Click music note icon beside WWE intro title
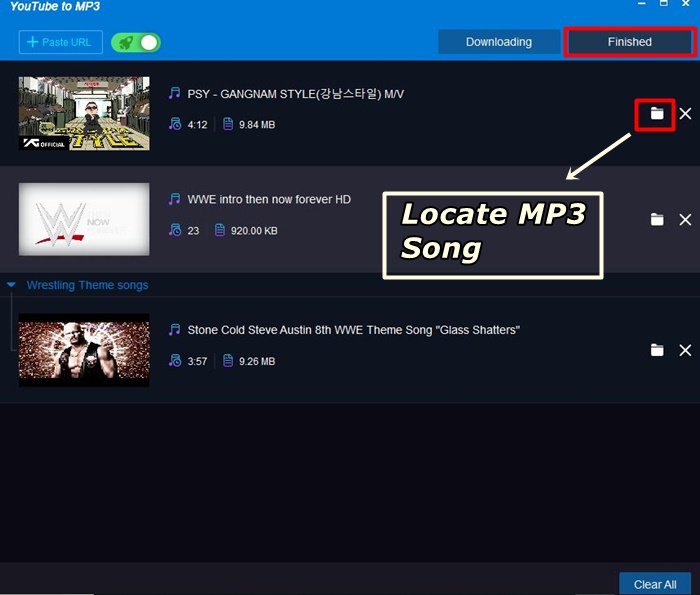Image resolution: width=700 pixels, height=595 pixels. (x=175, y=199)
